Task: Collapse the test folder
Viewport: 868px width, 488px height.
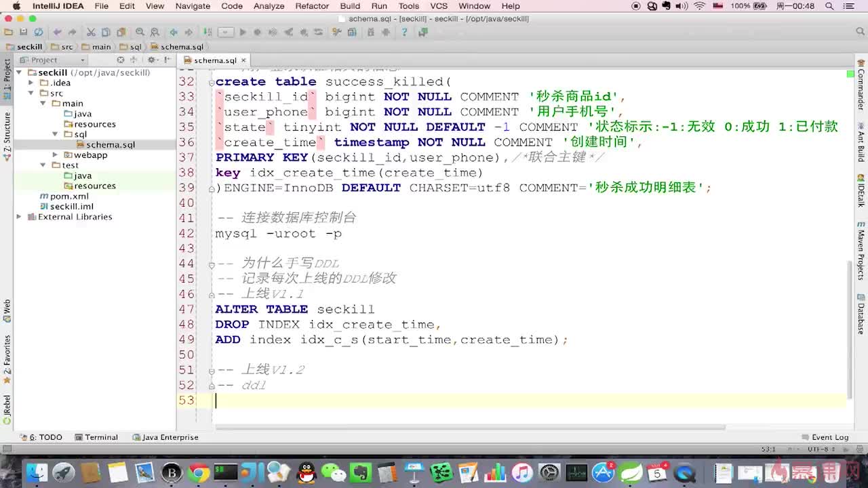Action: point(43,165)
